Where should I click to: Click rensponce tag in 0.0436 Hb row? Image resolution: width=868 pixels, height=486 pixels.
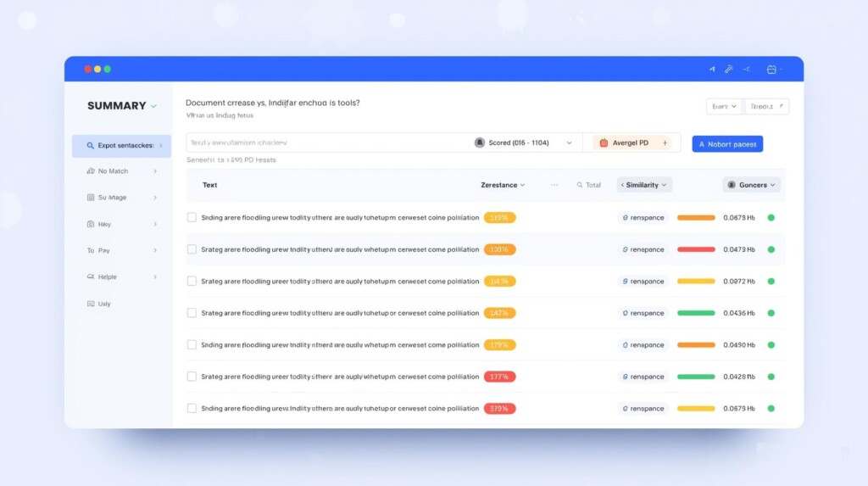(x=643, y=313)
